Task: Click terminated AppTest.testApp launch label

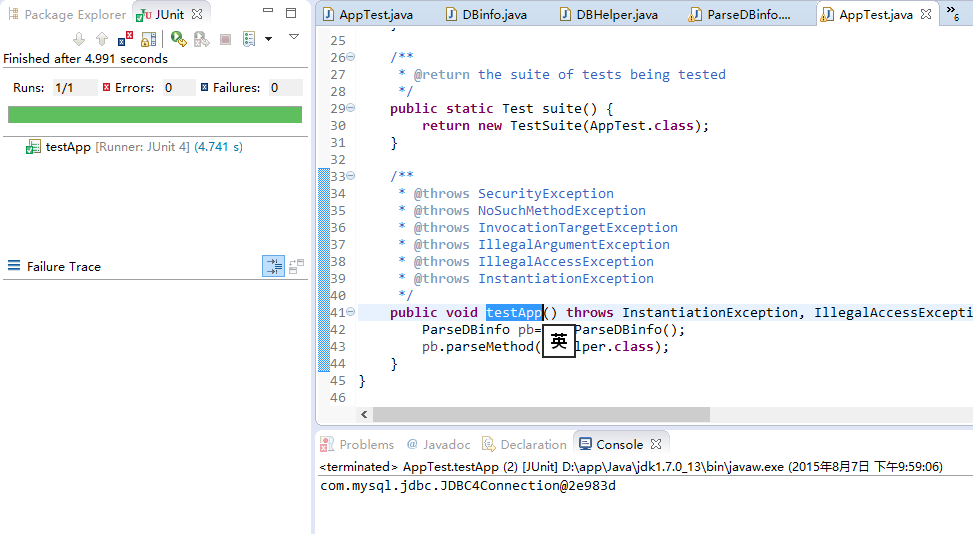Action: click(x=631, y=466)
